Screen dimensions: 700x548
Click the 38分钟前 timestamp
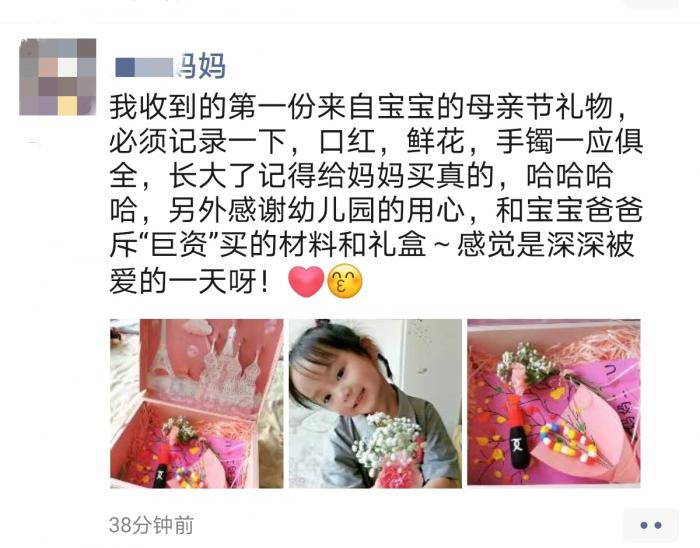pyautogui.click(x=151, y=525)
